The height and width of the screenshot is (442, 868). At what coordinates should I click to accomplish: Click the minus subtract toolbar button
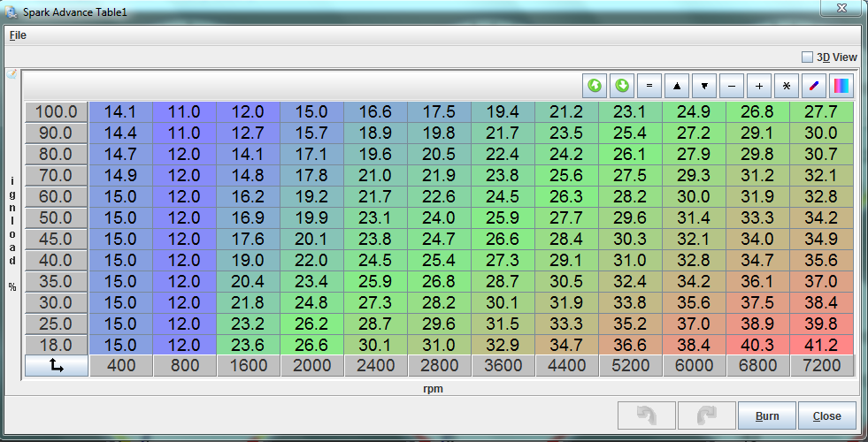pos(732,86)
